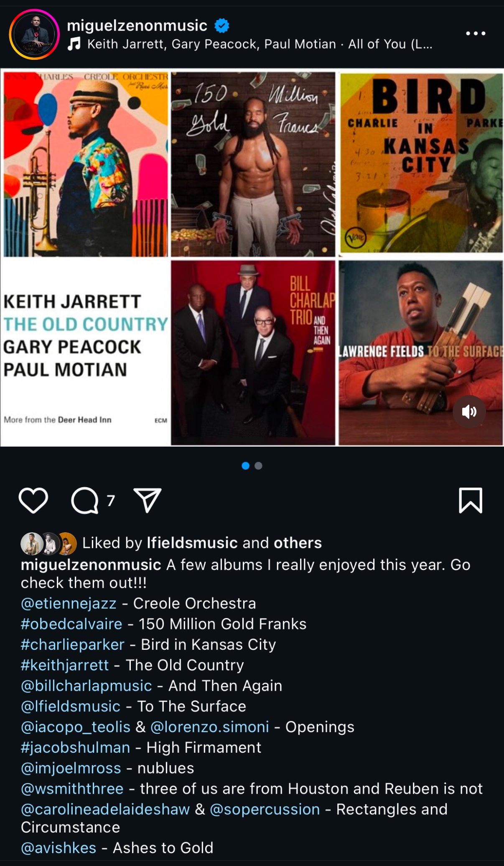The image size is (504, 866).
Task: Show others who liked the post
Action: 298,543
